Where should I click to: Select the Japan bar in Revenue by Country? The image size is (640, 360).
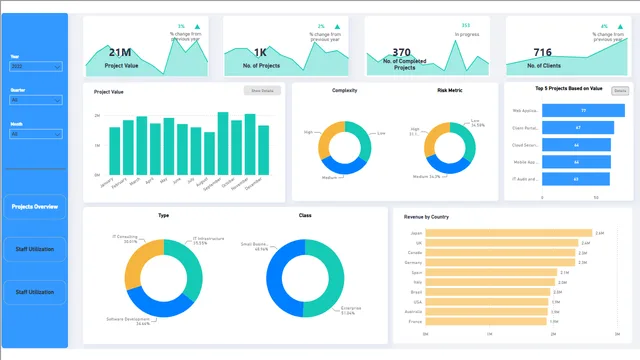[x=509, y=233]
